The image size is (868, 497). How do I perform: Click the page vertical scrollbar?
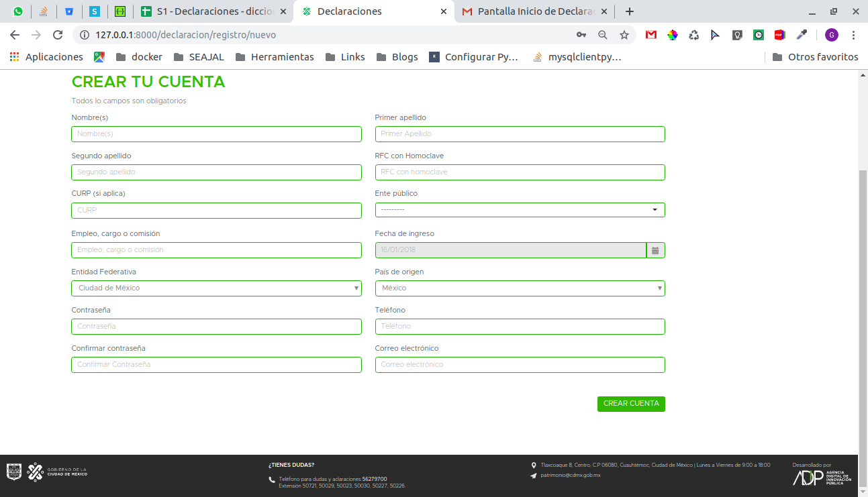(863, 302)
